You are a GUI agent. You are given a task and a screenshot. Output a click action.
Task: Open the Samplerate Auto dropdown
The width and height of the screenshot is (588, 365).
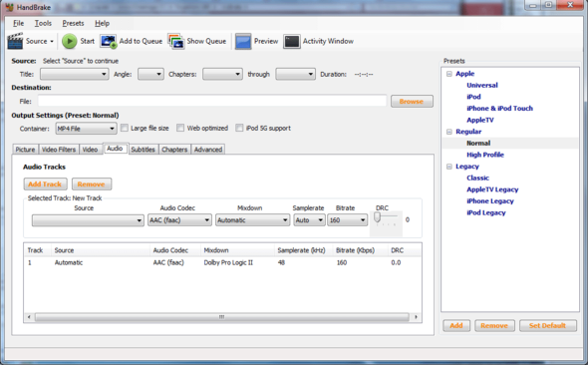click(x=309, y=220)
